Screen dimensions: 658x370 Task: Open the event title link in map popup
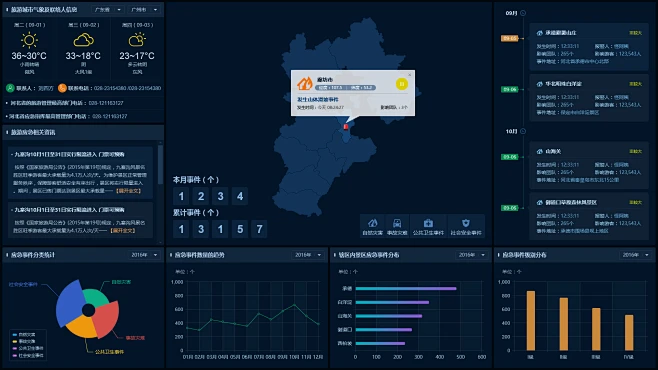(318, 99)
